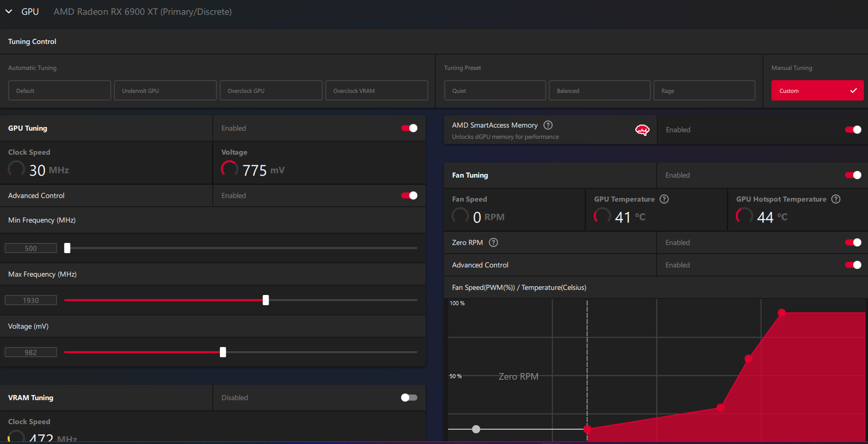This screenshot has width=868, height=444.
Task: Toggle GPU Tuning Advanced Control switch
Action: tap(409, 195)
